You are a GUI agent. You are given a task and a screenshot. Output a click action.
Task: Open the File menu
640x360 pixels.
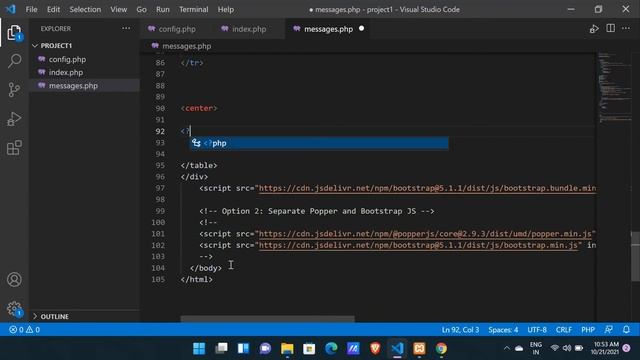[31, 9]
